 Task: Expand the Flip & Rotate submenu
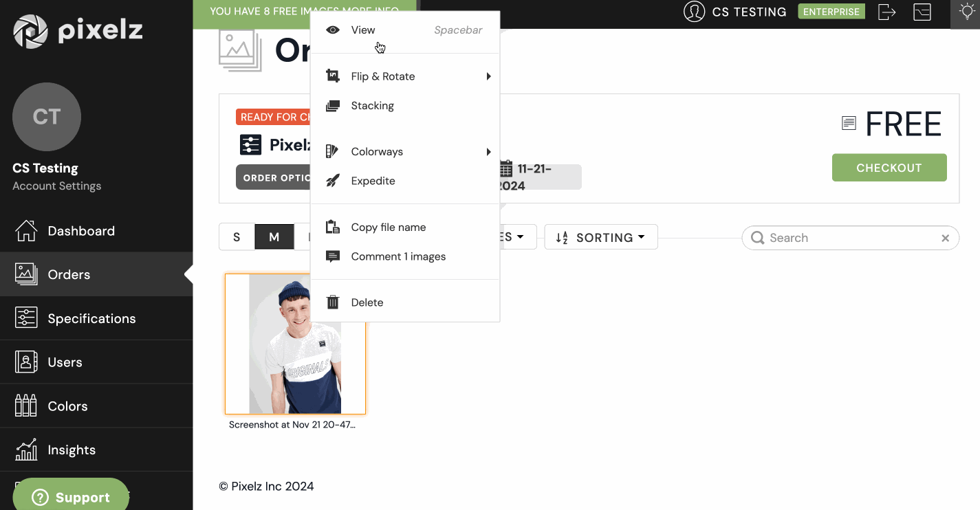[382, 76]
